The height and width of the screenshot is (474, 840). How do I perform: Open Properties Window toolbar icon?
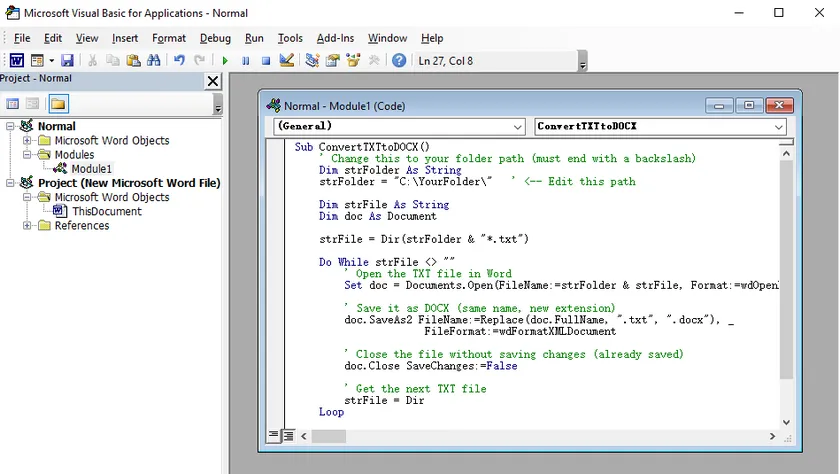pyautogui.click(x=333, y=61)
